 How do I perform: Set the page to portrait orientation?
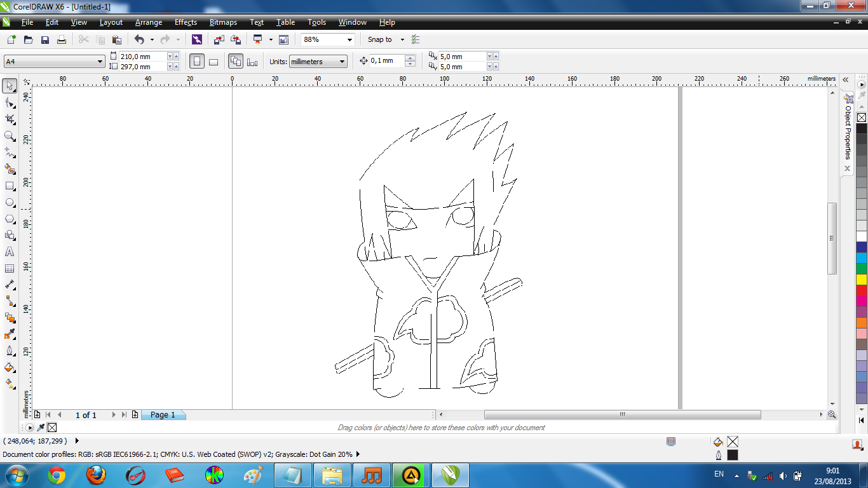pyautogui.click(x=197, y=62)
